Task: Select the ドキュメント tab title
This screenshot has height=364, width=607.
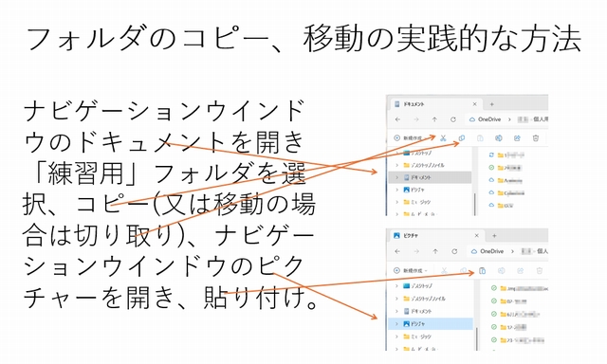Action: click(x=414, y=104)
